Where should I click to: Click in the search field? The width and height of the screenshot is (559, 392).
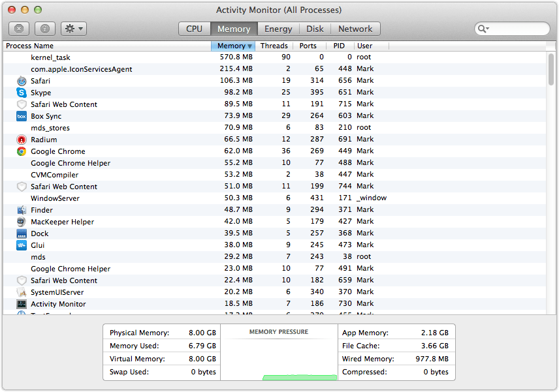[512, 29]
